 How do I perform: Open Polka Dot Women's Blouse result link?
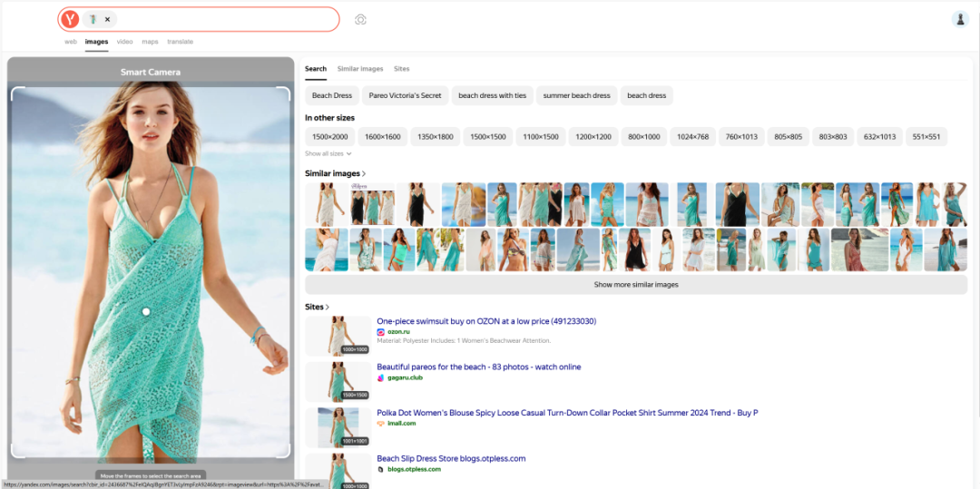(x=567, y=413)
